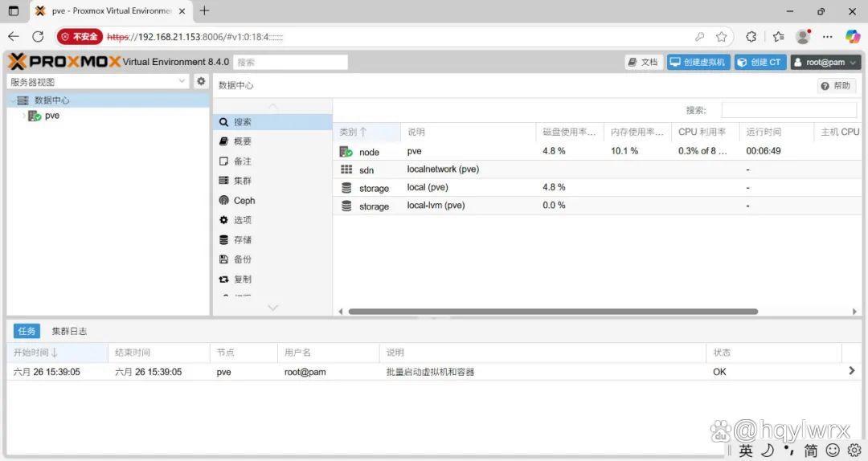The height and width of the screenshot is (461, 868).
Task: Click the table 搜索 filter field
Action: (x=789, y=110)
